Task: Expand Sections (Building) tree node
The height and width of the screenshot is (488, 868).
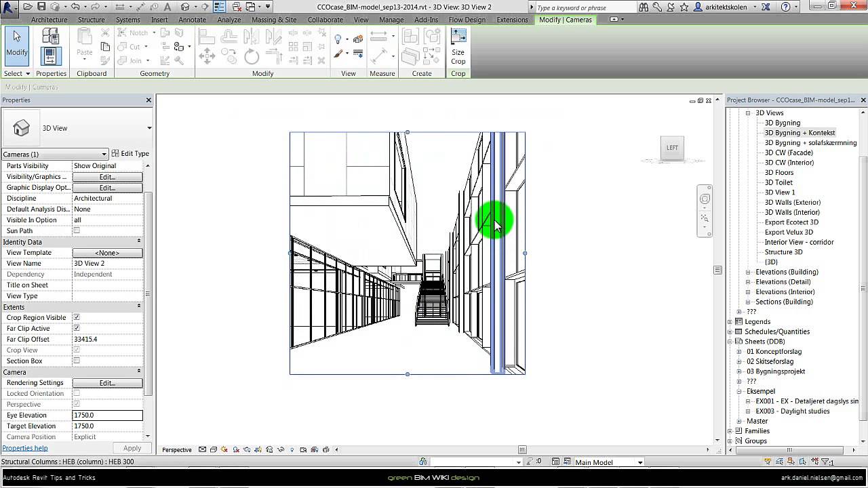Action: 748,302
